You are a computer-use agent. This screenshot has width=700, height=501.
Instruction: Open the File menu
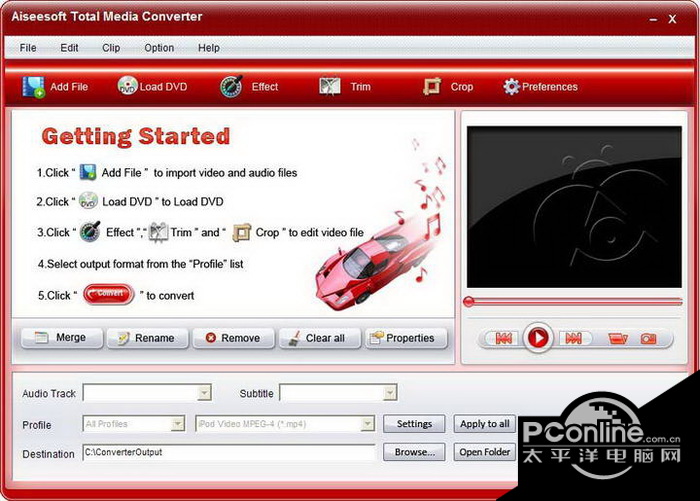click(x=28, y=48)
